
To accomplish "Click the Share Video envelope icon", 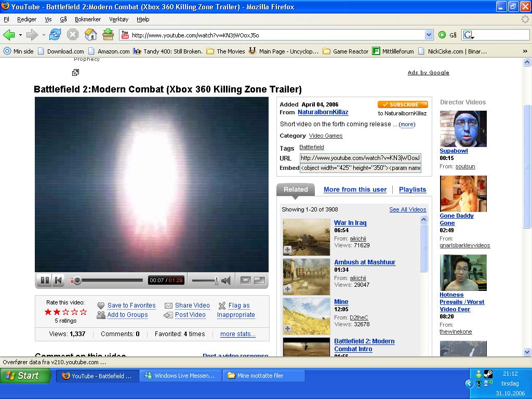I will (168, 305).
